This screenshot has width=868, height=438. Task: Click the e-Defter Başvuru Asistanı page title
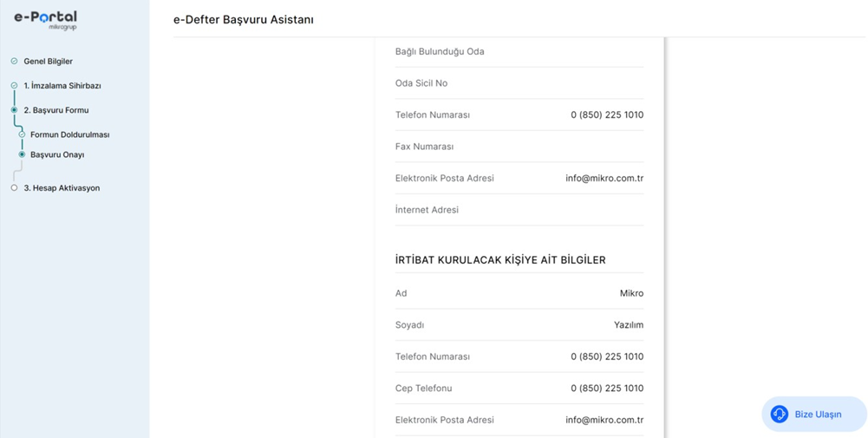pyautogui.click(x=244, y=19)
